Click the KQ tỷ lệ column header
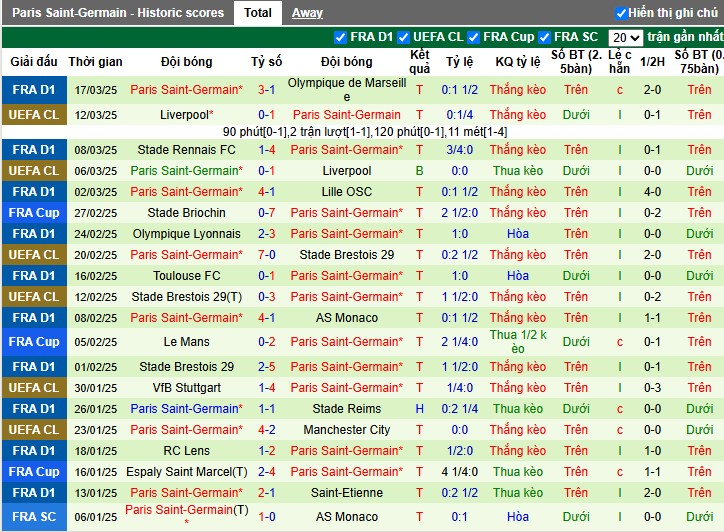 click(518, 62)
